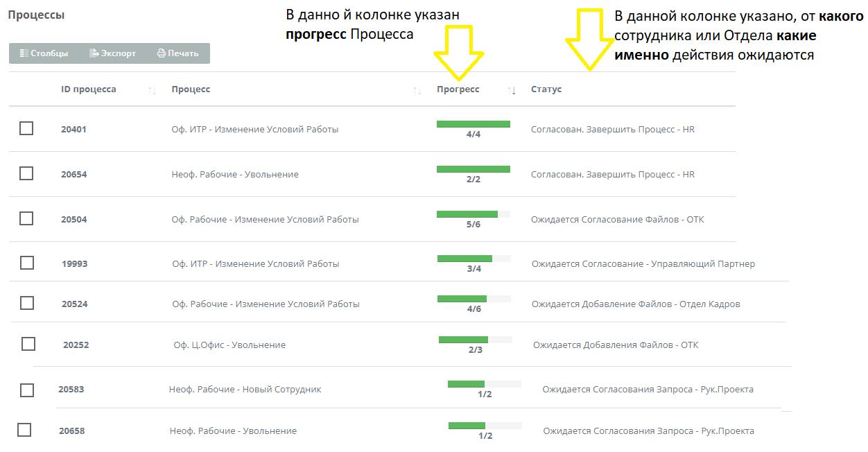The width and height of the screenshot is (868, 452).
Task: Check the box for process 20504
Action: [x=26, y=218]
